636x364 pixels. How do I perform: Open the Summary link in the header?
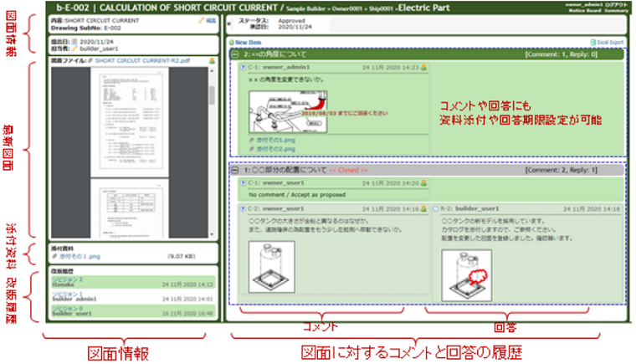pos(616,11)
